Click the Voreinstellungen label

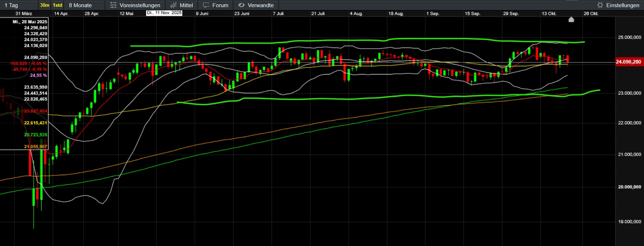coord(140,5)
